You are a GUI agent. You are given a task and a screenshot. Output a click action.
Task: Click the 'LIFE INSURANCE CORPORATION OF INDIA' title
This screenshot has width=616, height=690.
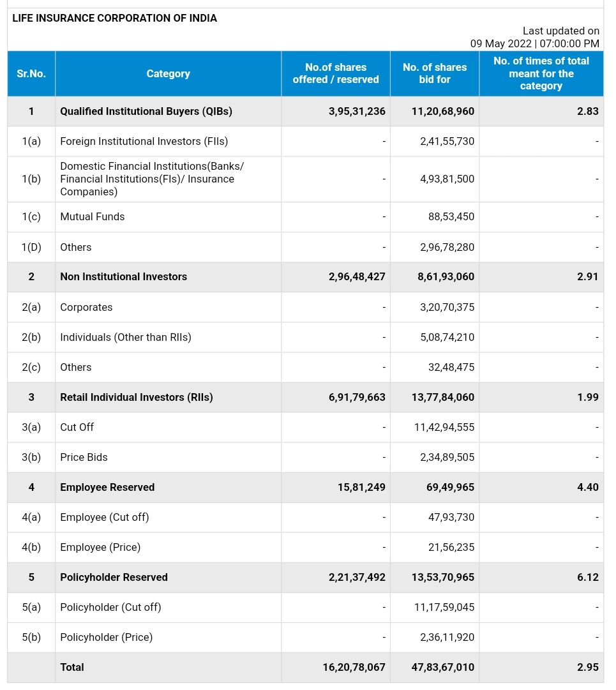tap(114, 18)
